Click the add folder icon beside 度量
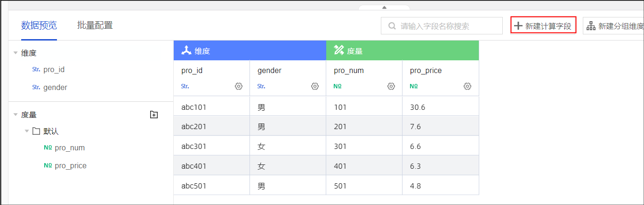Viewport: 644px width, 205px height. pos(153,115)
